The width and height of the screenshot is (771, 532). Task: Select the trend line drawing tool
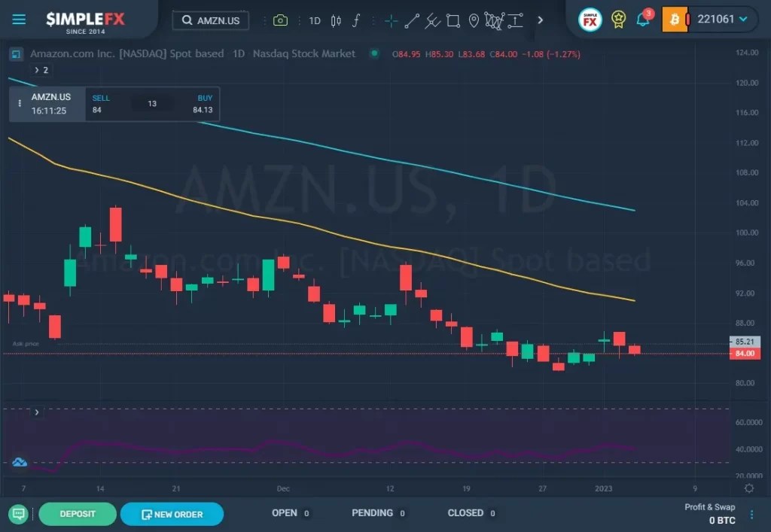[411, 20]
